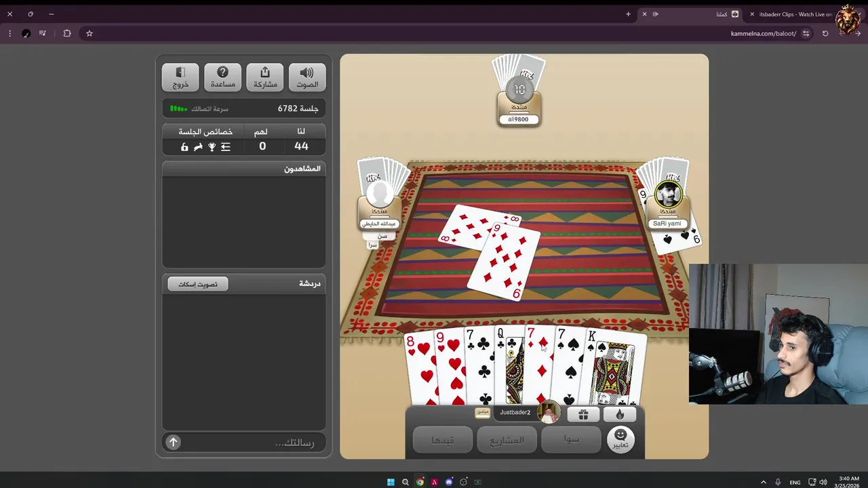
Task: Click the lines-arrow session property icon
Action: click(x=226, y=147)
